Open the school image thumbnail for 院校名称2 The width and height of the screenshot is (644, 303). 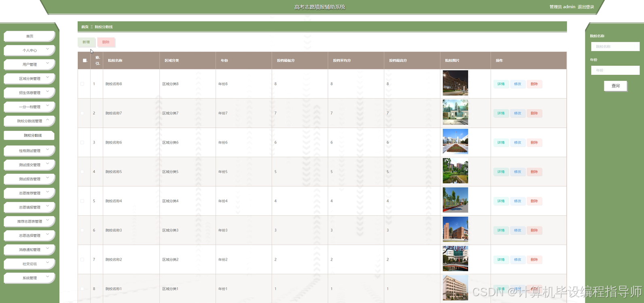tap(455, 259)
